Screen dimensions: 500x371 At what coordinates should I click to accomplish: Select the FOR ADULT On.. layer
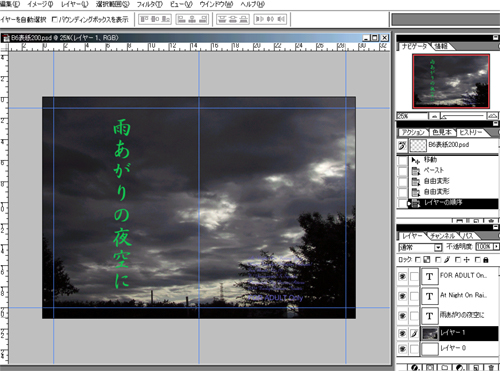pos(460,276)
